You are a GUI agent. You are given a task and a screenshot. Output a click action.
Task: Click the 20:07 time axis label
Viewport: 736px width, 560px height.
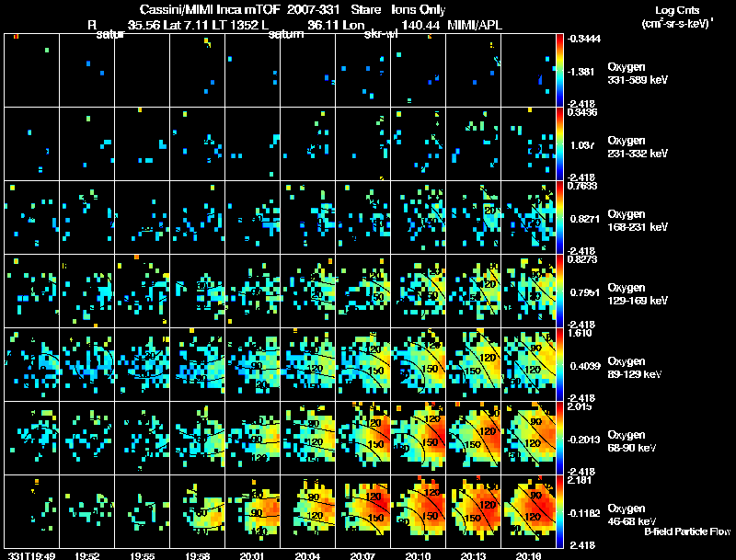[x=362, y=555]
